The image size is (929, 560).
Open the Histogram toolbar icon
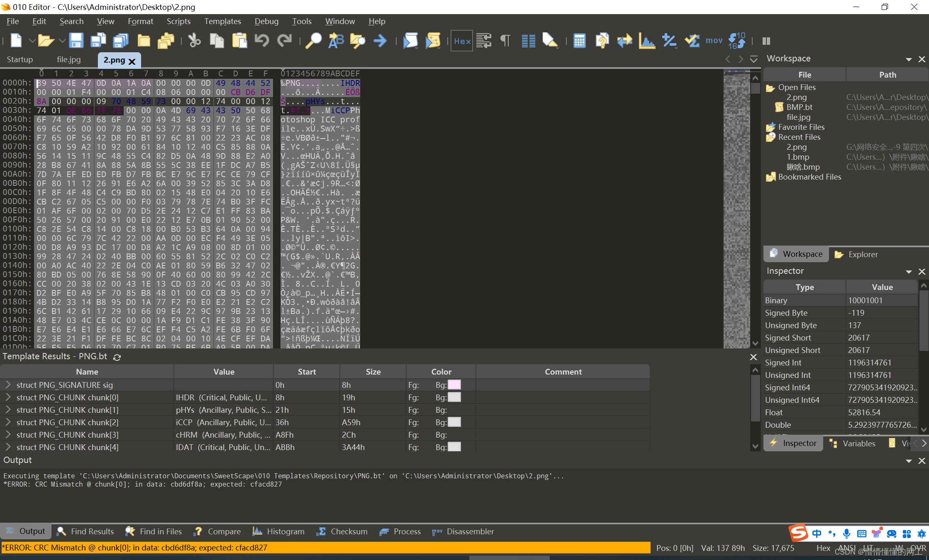pos(646,41)
